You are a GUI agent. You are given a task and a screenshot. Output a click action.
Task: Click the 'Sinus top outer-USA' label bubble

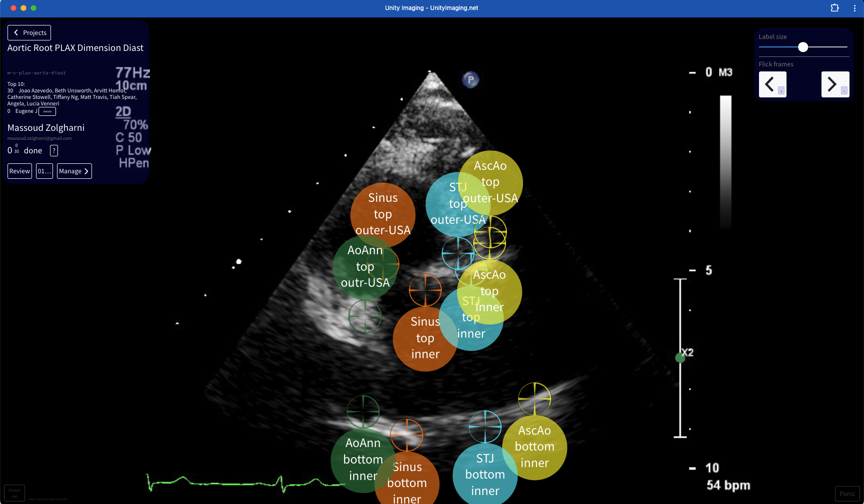pos(383,215)
